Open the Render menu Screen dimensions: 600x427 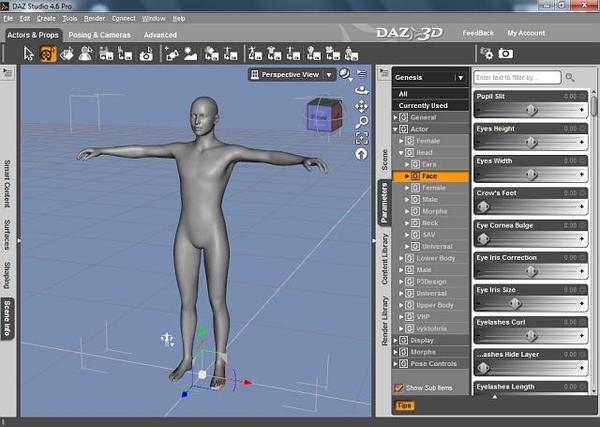(x=95, y=18)
